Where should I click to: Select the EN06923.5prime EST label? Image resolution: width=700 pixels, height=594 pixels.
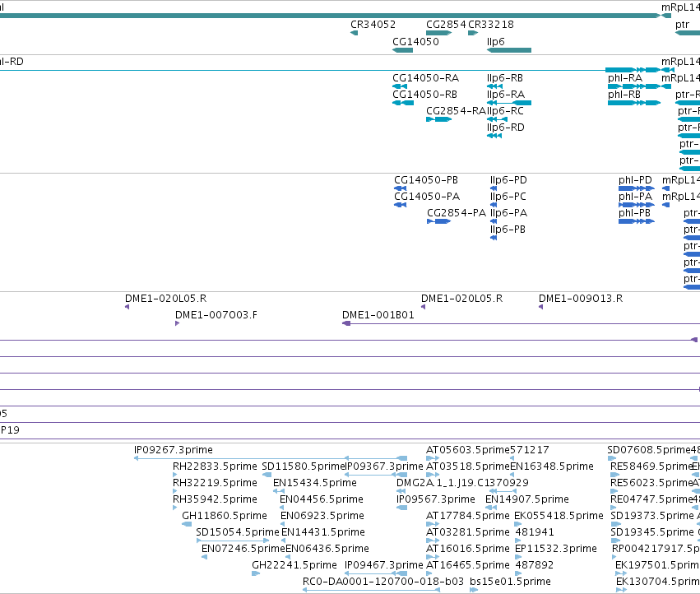[x=322, y=517]
